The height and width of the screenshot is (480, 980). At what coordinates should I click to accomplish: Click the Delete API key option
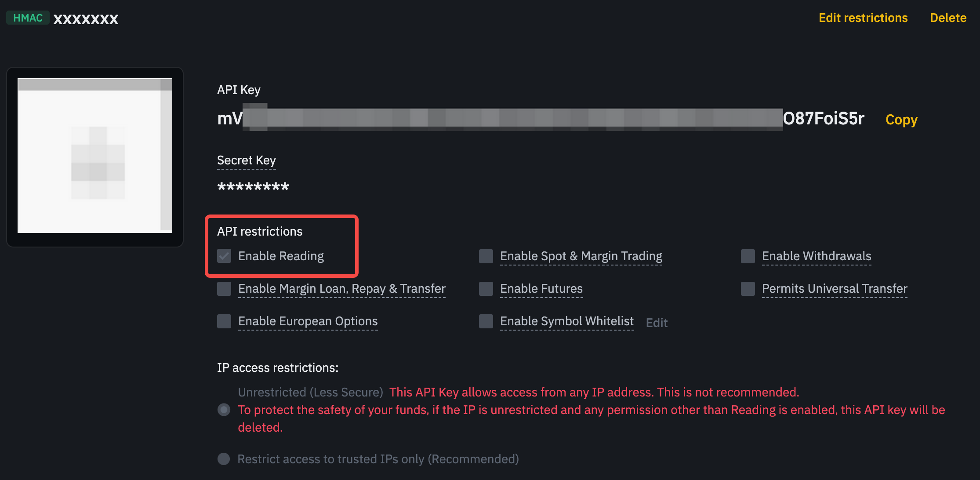pos(947,17)
